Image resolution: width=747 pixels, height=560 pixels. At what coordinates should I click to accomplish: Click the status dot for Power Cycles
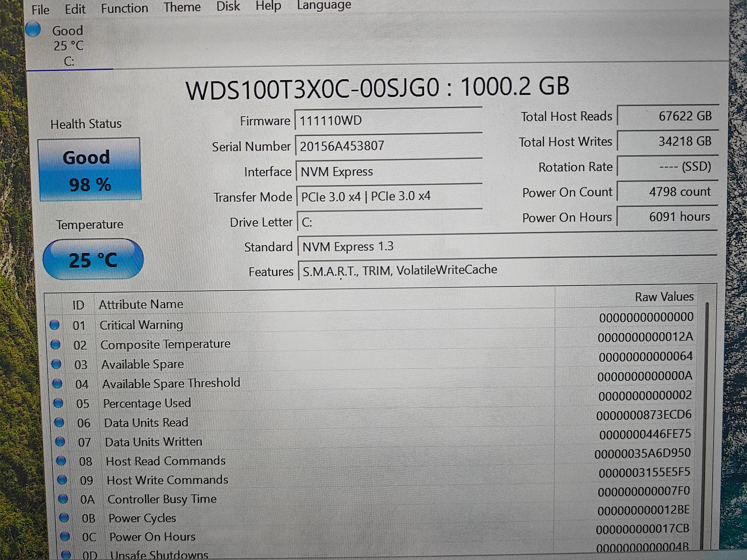[x=64, y=518]
